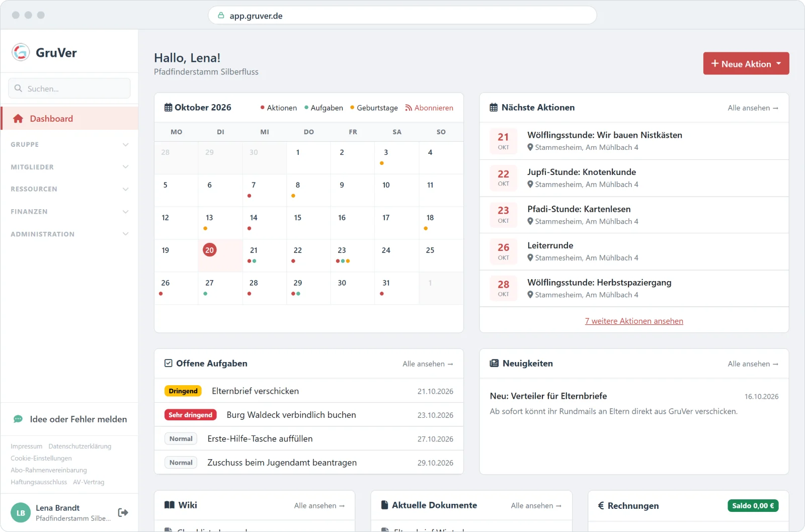The height and width of the screenshot is (532, 805).
Task: Click the LB avatar circle
Action: point(21,513)
